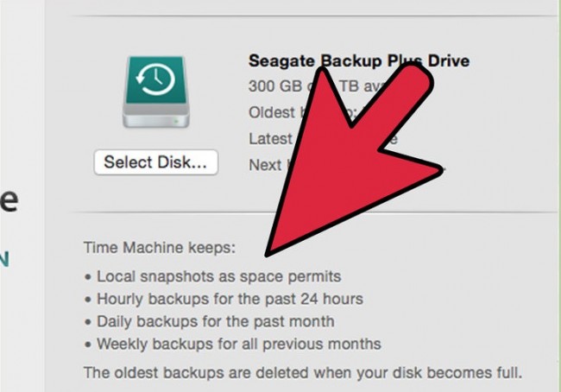Click the silver base of the drive icon
The width and height of the screenshot is (561, 392).
click(156, 117)
